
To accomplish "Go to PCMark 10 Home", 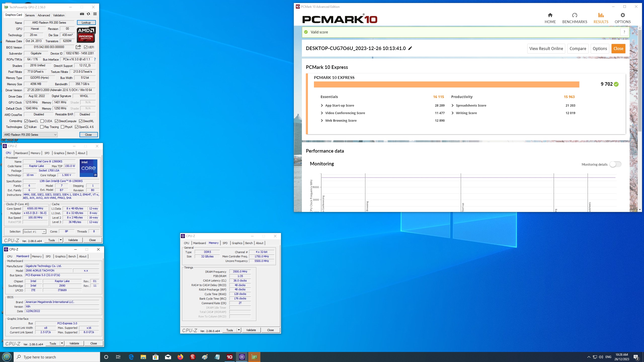I will (x=550, y=18).
